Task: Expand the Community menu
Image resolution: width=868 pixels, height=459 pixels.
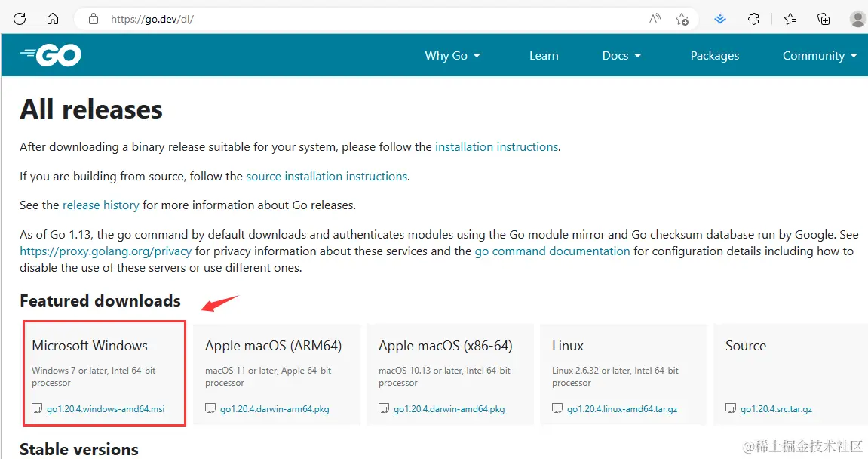Action: (820, 55)
